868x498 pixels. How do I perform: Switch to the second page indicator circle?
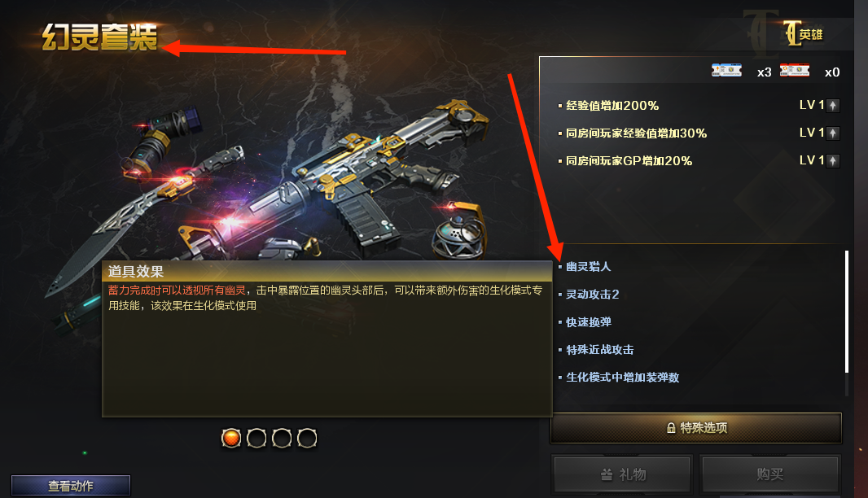256,438
